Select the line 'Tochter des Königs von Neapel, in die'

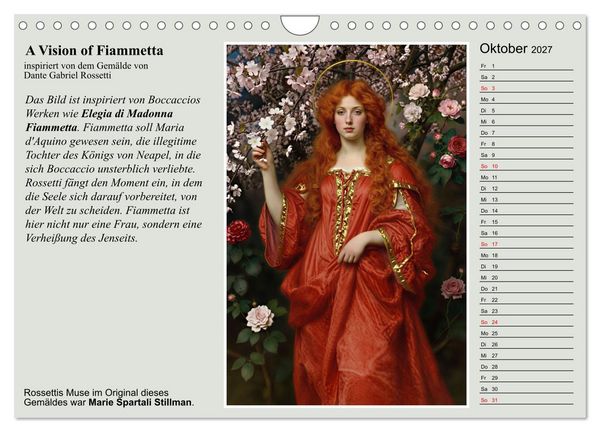(113, 155)
